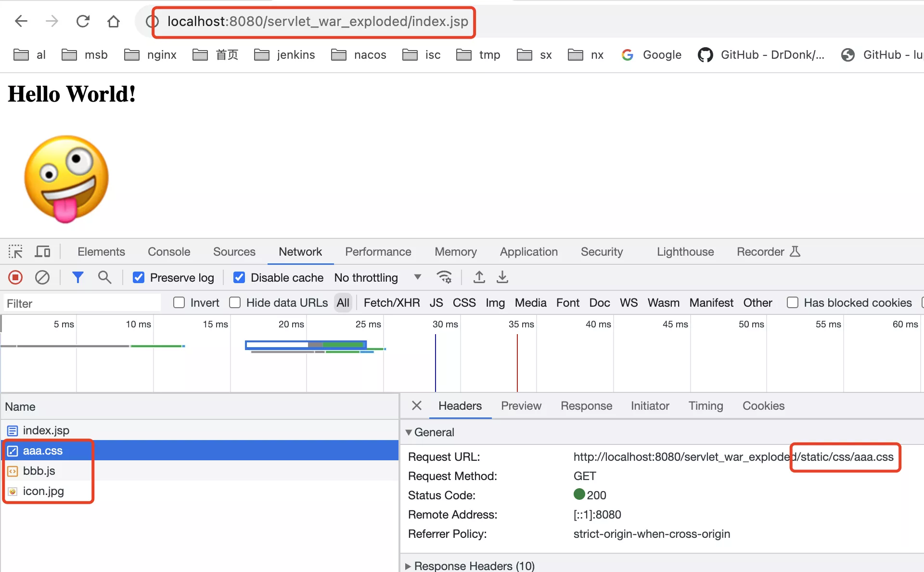Click the Filter text field

point(82,303)
